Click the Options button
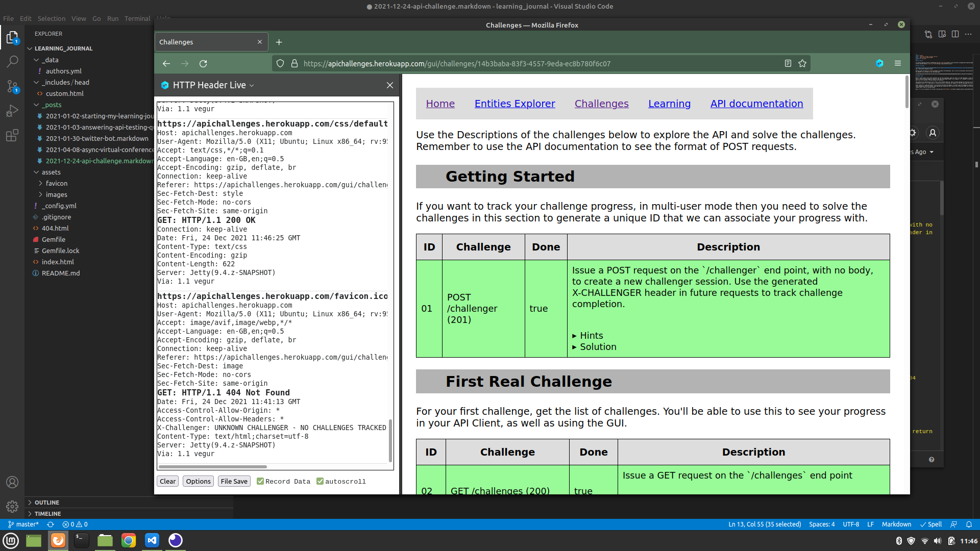980x551 pixels. (198, 481)
